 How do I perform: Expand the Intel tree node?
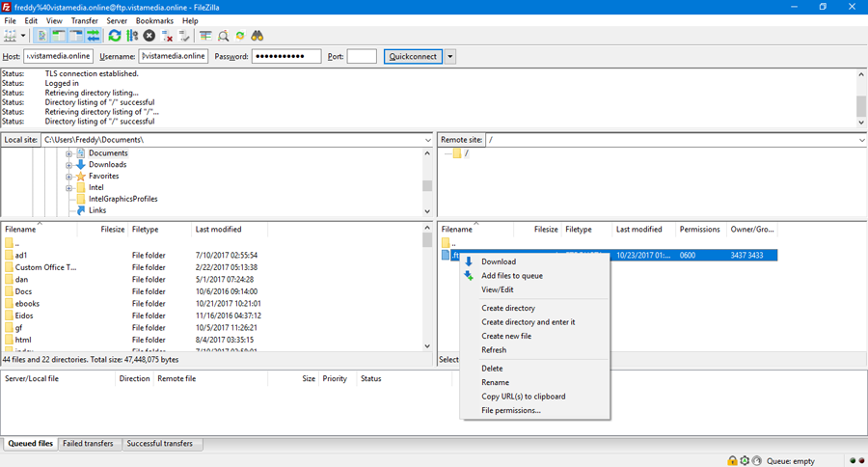point(68,188)
